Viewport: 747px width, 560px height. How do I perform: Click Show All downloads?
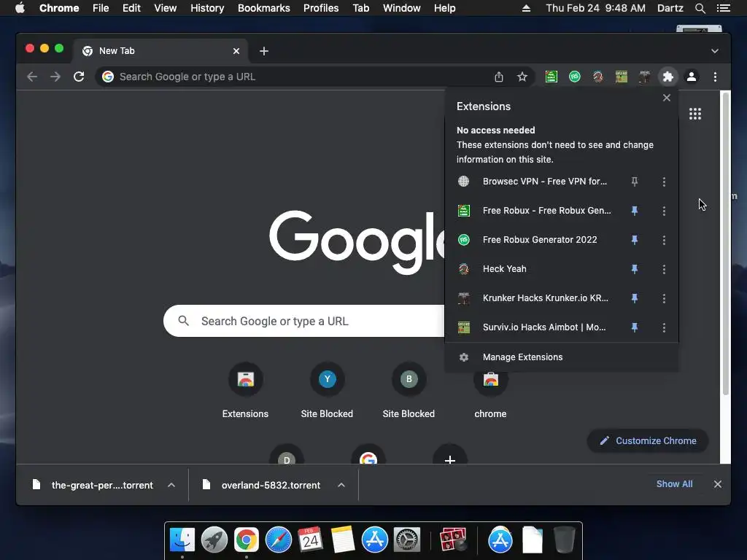674,484
